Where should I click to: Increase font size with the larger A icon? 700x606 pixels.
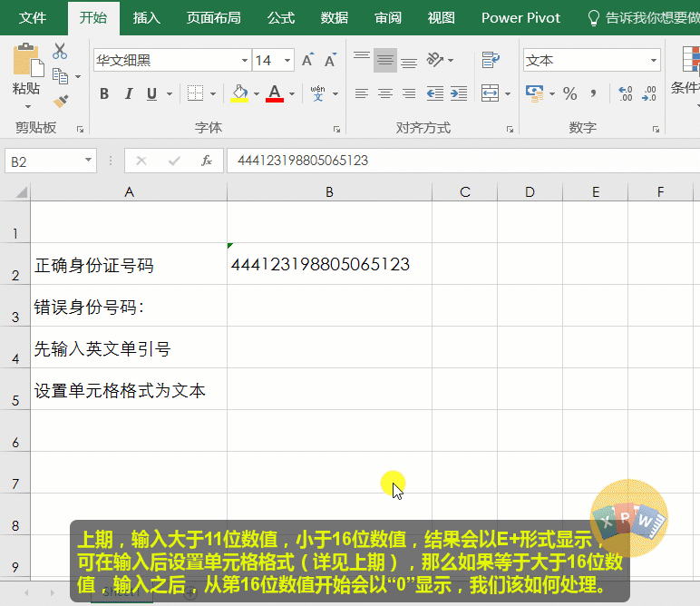(307, 60)
